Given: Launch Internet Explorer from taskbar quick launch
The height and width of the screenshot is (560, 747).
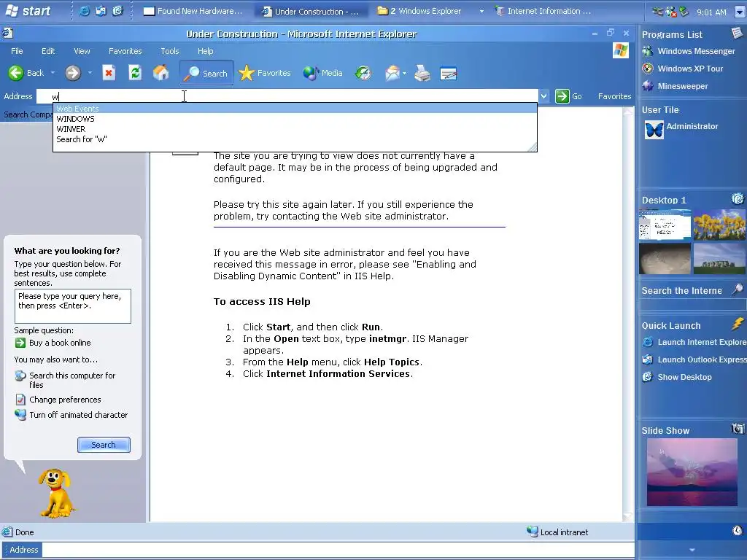Looking at the screenshot, I should 85,11.
